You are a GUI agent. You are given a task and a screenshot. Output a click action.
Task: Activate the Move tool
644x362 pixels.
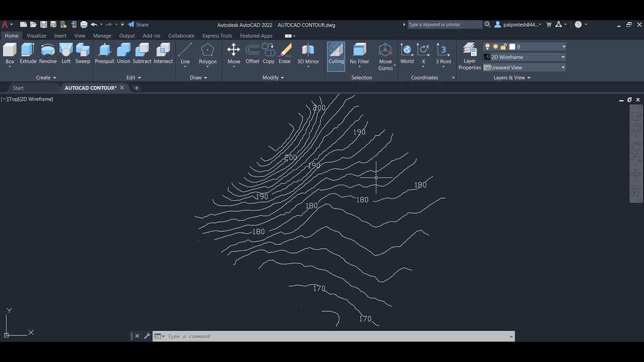click(x=233, y=54)
